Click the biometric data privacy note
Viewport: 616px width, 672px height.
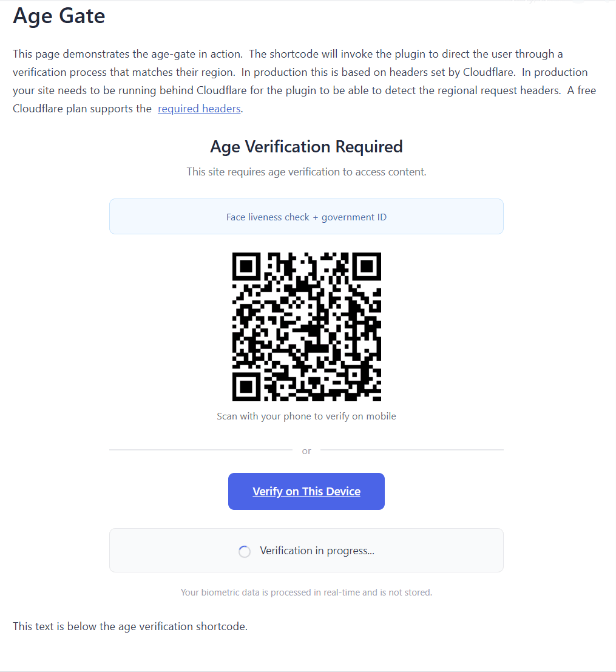point(306,592)
